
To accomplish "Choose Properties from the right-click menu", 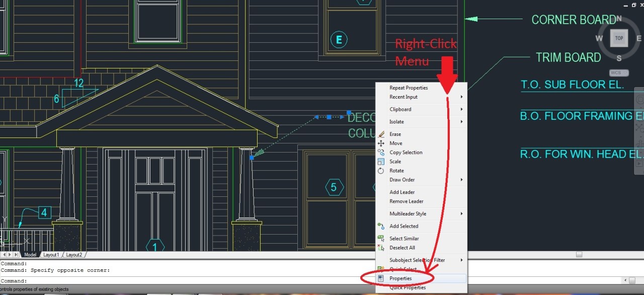I will 401,278.
